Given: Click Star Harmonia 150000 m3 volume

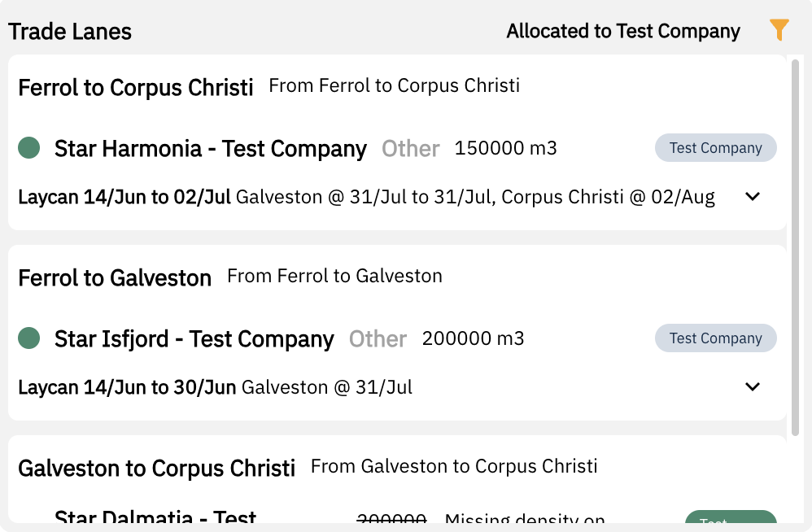Looking at the screenshot, I should 505,149.
